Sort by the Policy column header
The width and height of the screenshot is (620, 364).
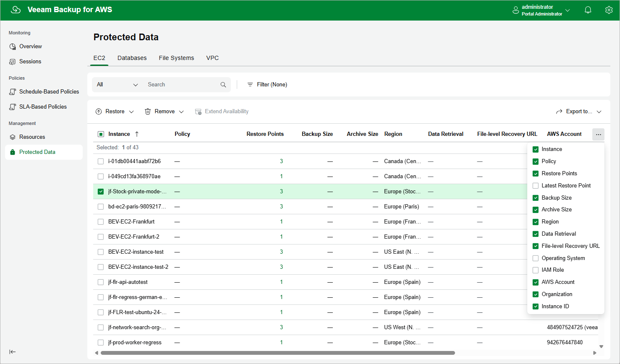[183, 134]
